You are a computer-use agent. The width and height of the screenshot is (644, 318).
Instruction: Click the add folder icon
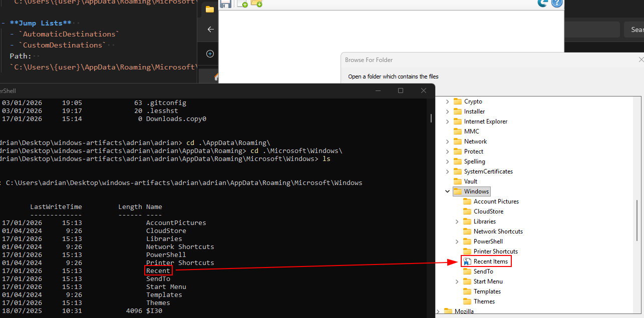(256, 4)
